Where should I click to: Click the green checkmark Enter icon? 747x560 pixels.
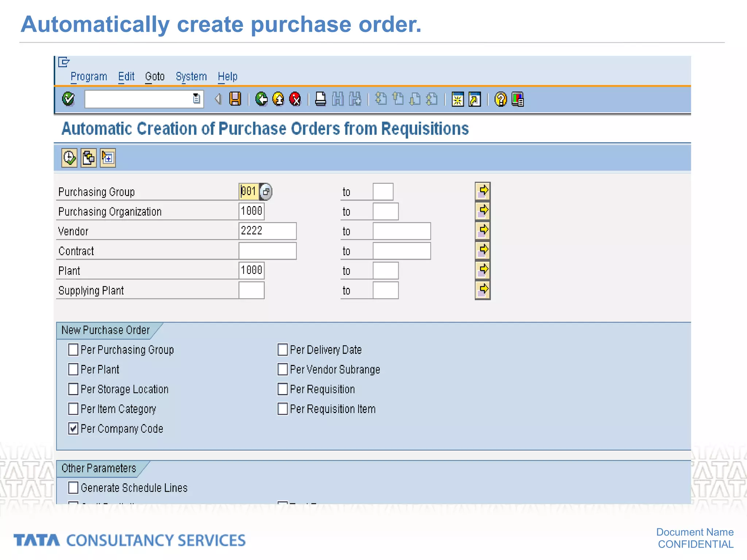click(68, 99)
